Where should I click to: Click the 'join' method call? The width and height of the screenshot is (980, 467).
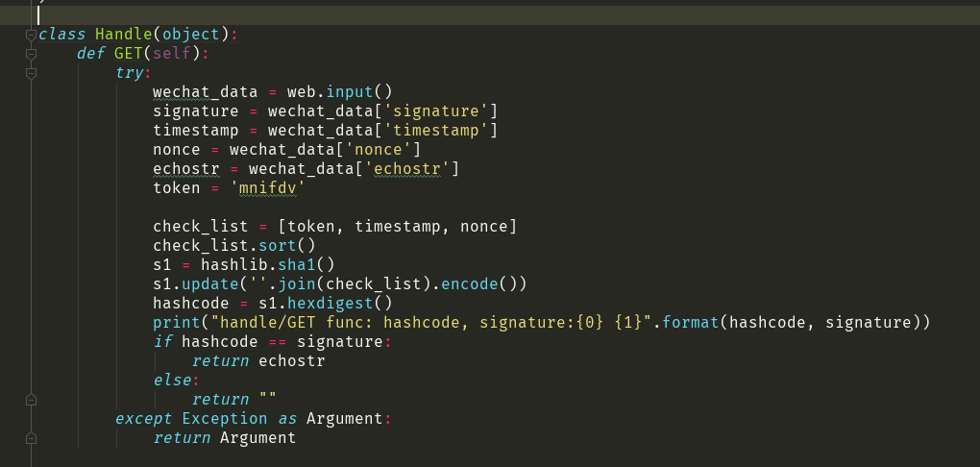pos(296,283)
